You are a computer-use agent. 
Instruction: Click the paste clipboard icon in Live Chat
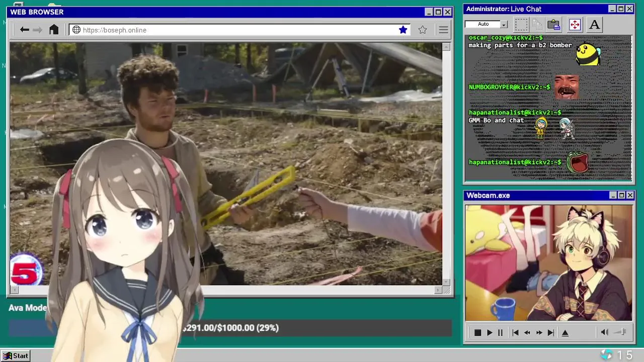[554, 24]
